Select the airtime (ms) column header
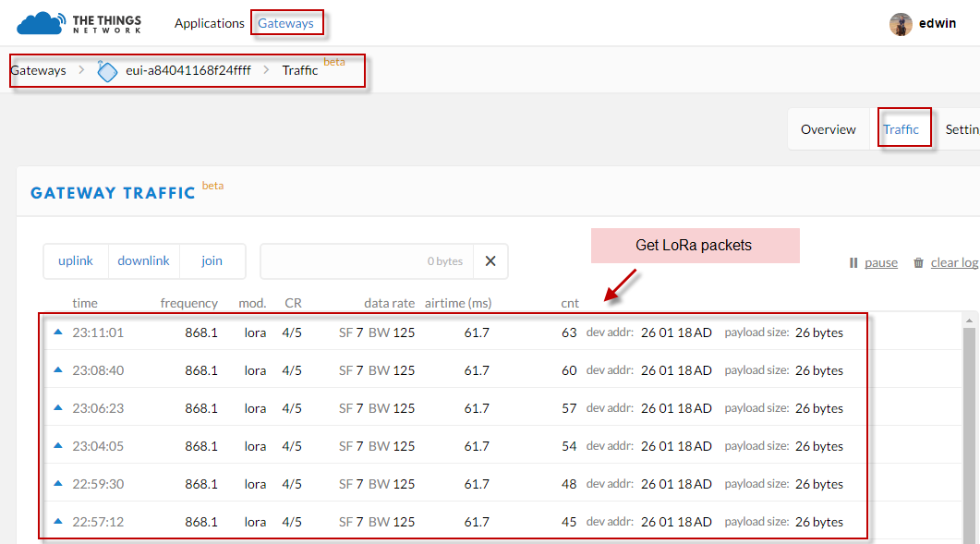 tap(458, 303)
